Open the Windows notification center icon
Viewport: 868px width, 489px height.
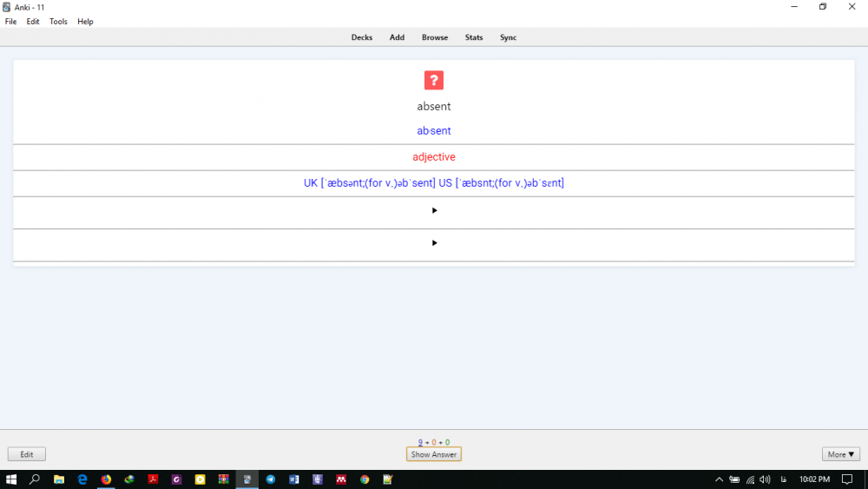point(847,479)
